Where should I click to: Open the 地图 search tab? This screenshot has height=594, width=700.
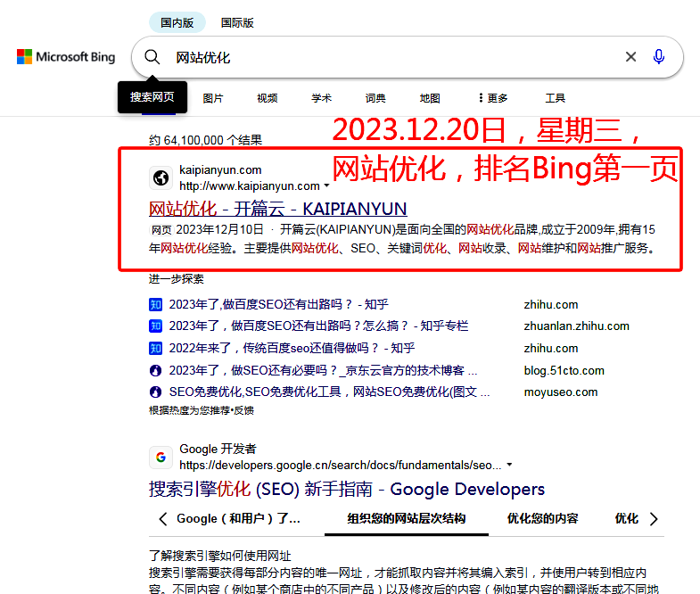430,98
